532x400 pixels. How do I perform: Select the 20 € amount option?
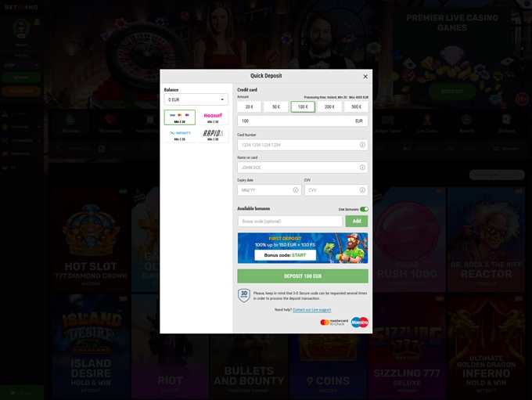tap(249, 107)
